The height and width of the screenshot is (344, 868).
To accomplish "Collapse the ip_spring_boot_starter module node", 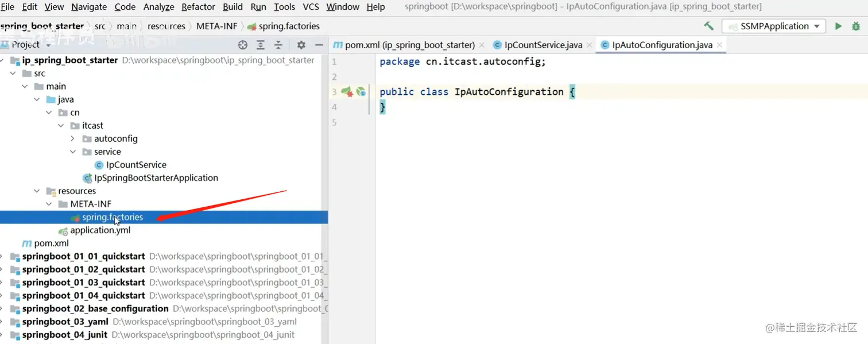I will coord(3,60).
